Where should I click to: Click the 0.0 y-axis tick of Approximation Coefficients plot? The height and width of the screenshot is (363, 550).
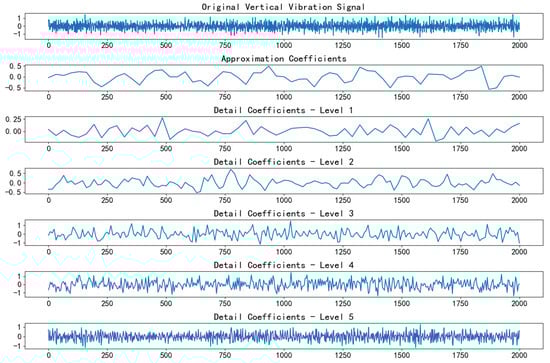[x=16, y=77]
